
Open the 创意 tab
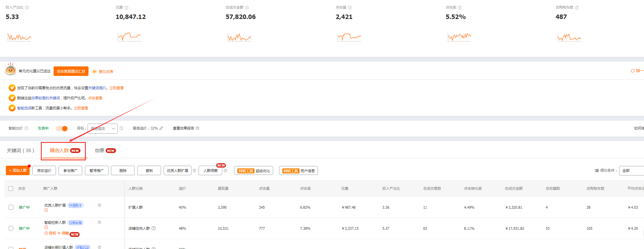[x=105, y=151]
